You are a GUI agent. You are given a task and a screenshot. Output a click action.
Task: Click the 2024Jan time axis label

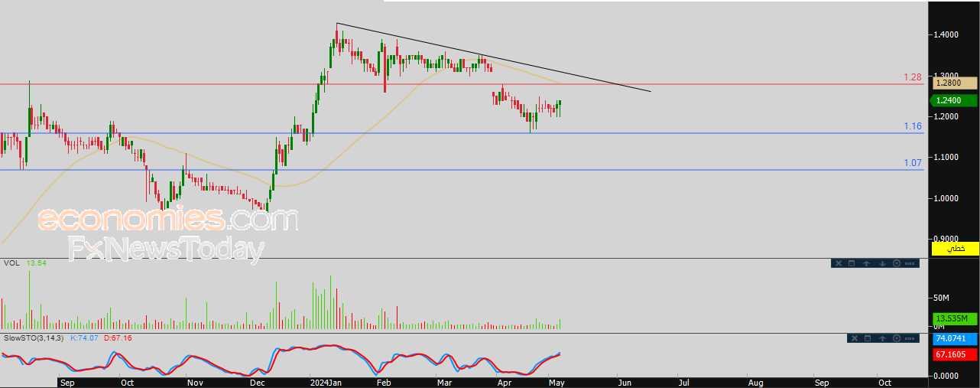click(326, 382)
